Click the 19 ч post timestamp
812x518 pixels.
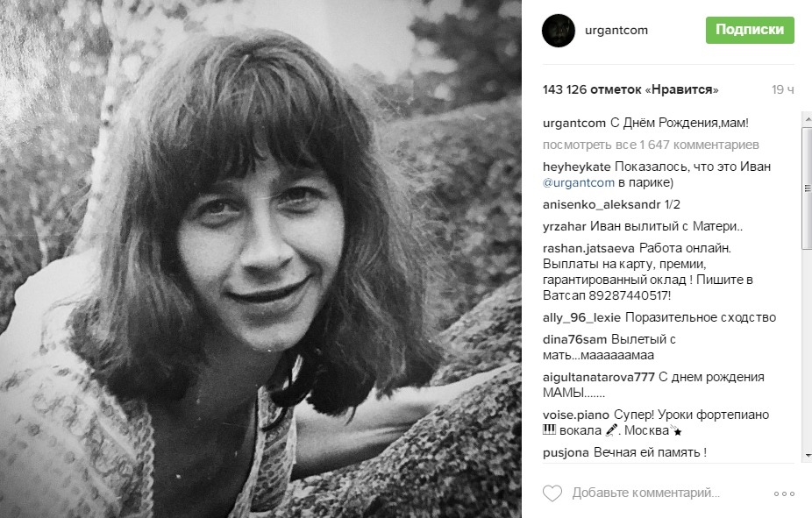[x=782, y=89]
